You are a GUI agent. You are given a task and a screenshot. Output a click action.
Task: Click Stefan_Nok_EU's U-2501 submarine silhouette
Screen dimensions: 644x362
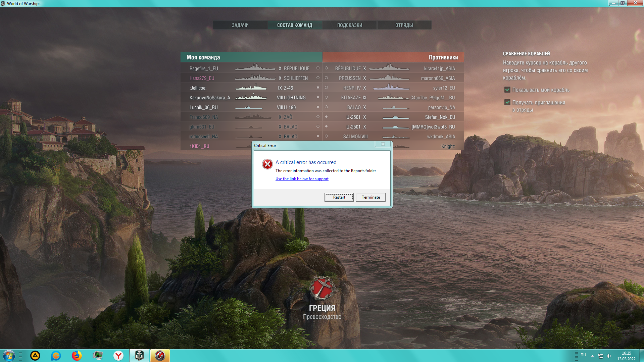(396, 117)
